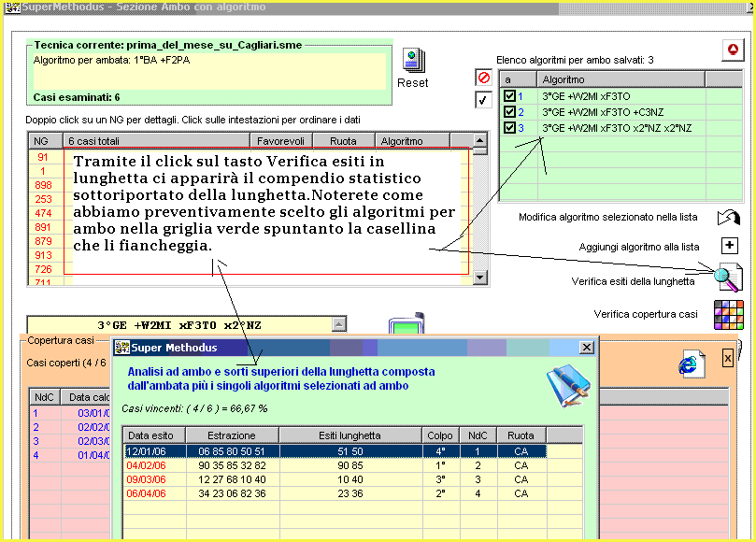This screenshot has width=756, height=542.
Task: Uncheck the checkbox for algorithm 1
Action: (x=509, y=96)
